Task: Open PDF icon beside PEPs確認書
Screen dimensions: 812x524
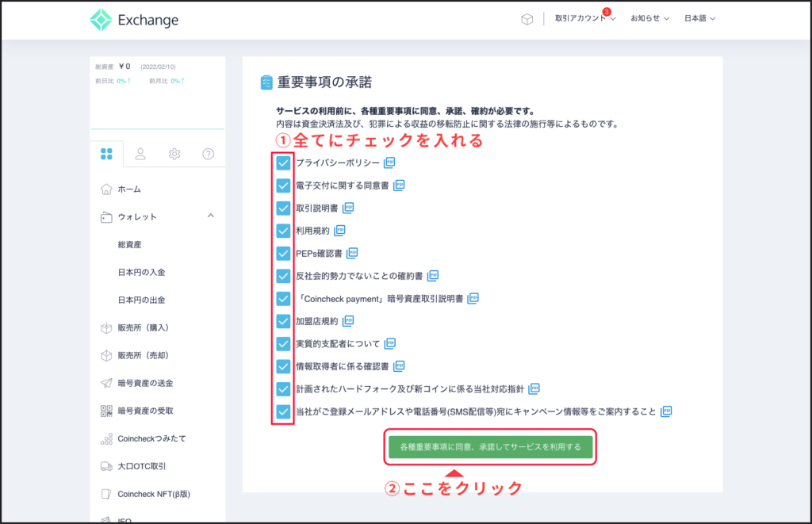Action: (352, 254)
